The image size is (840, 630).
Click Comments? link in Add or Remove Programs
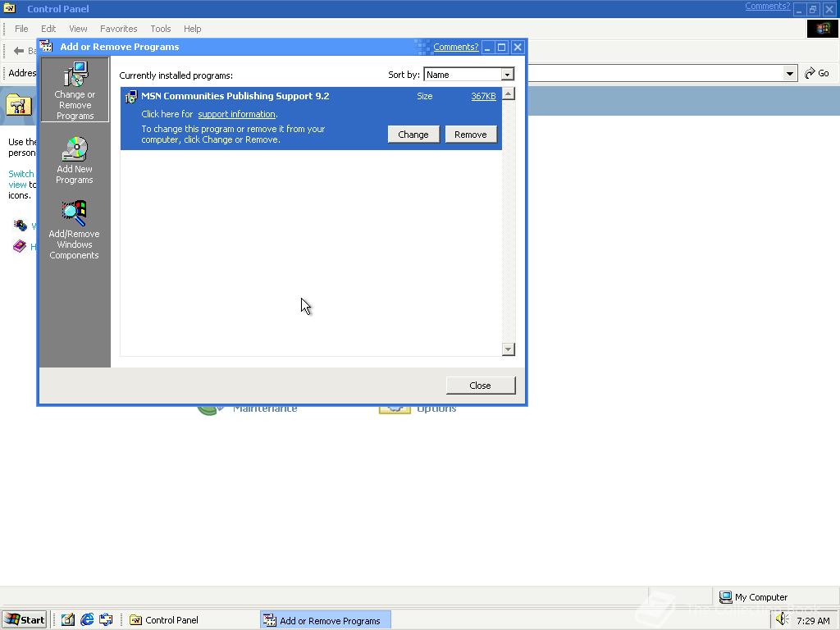tap(456, 47)
